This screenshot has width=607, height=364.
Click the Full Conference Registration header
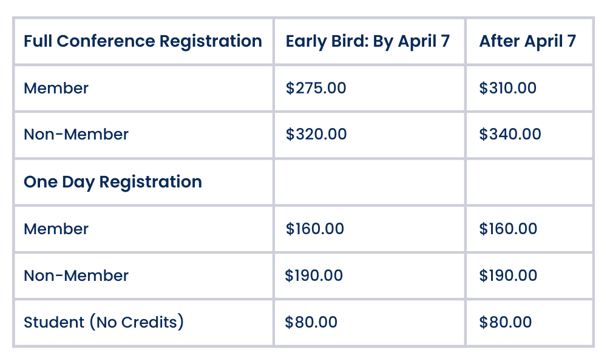pyautogui.click(x=143, y=41)
